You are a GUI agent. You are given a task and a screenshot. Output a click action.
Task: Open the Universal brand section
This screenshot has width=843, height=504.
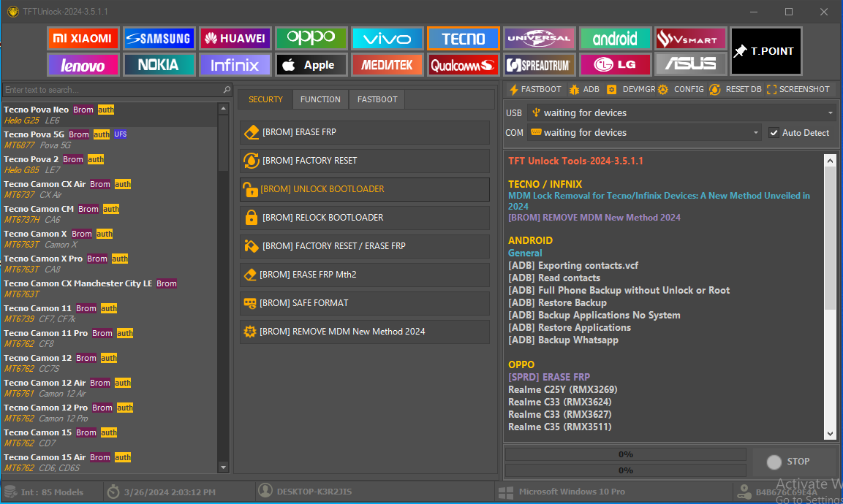click(x=540, y=38)
